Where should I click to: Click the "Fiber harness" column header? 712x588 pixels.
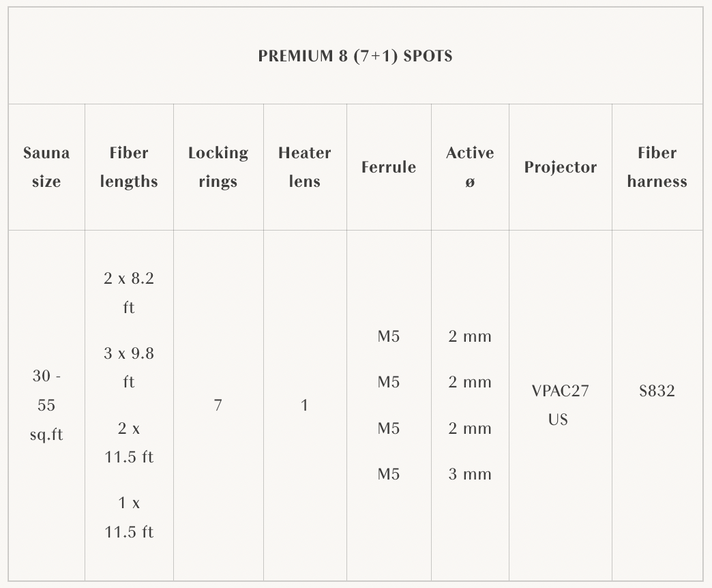tap(657, 167)
